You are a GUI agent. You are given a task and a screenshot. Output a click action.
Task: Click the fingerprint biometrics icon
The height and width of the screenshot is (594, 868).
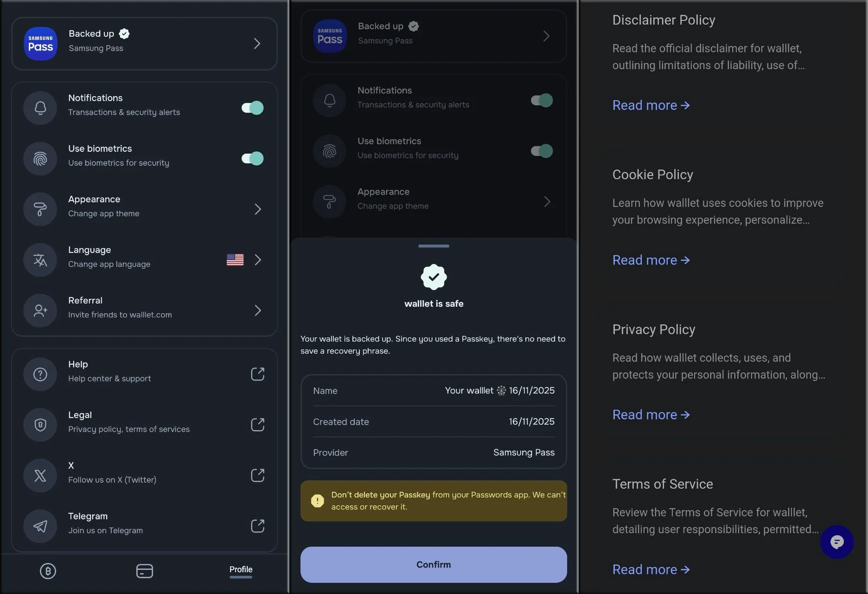[40, 158]
